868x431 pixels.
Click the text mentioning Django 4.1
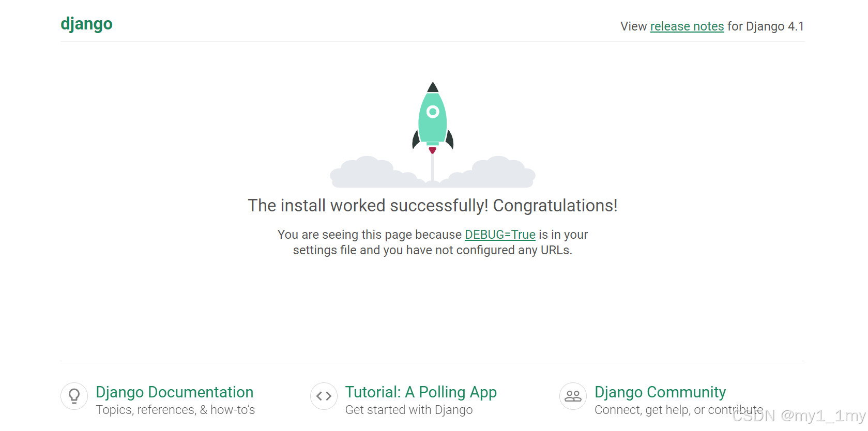pos(765,26)
